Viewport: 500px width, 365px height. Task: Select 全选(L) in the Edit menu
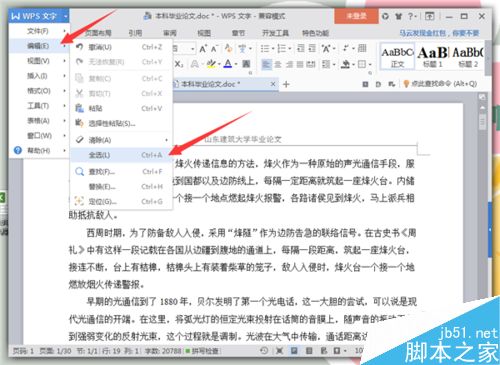pos(121,155)
